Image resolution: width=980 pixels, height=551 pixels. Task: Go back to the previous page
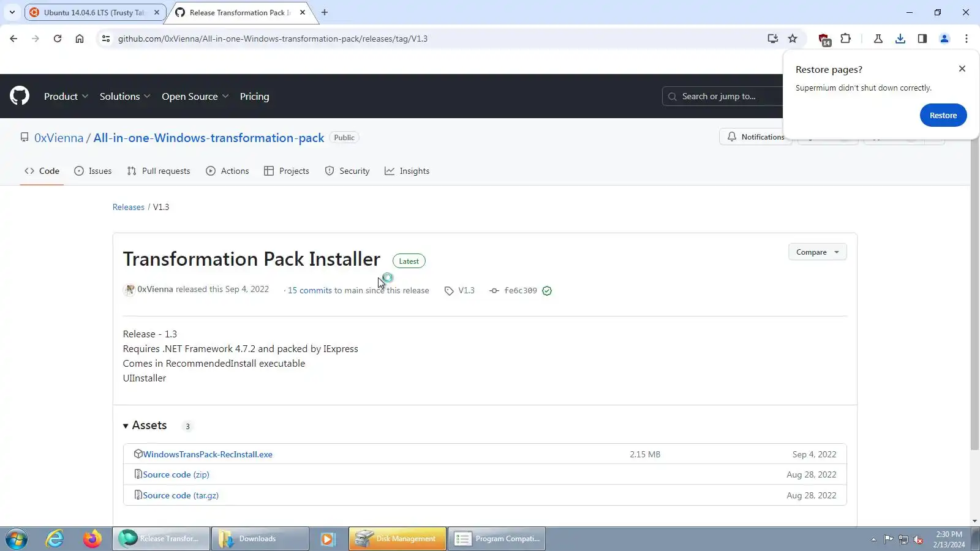click(x=13, y=39)
